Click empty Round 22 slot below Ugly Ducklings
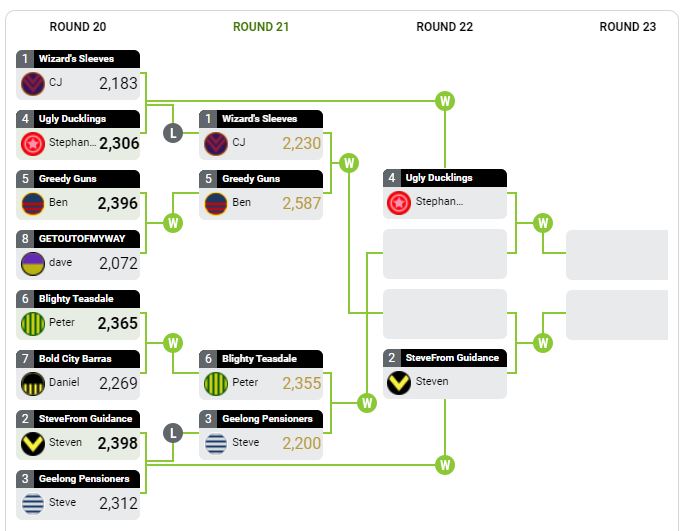 [x=445, y=253]
